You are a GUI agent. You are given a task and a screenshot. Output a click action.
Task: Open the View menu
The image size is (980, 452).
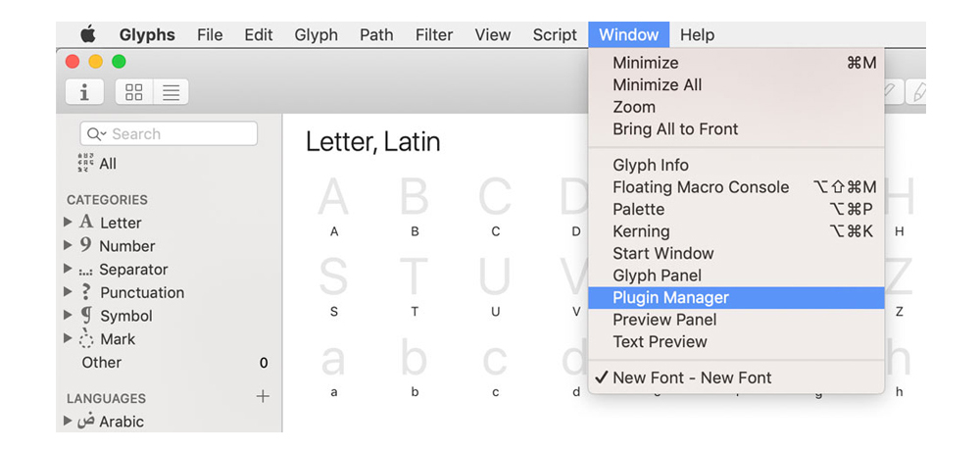coord(493,35)
